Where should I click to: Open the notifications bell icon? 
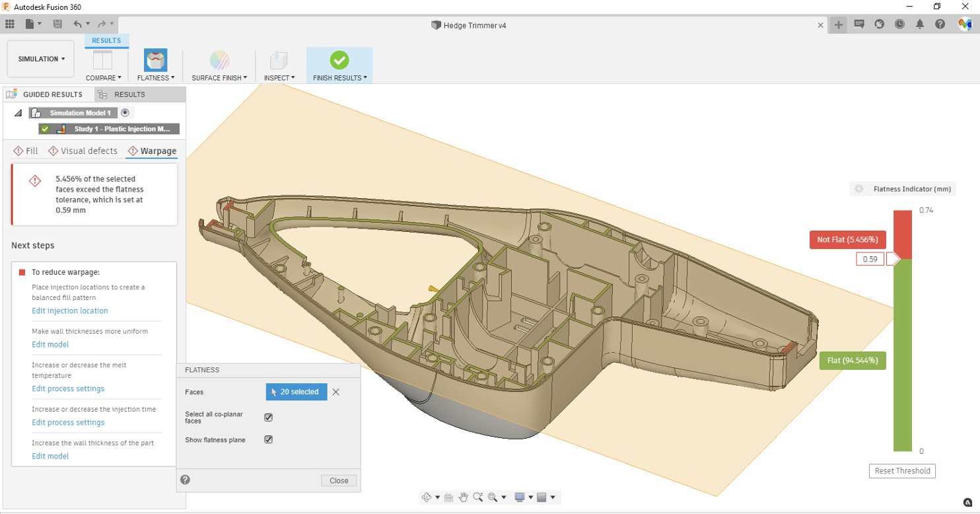tap(919, 24)
